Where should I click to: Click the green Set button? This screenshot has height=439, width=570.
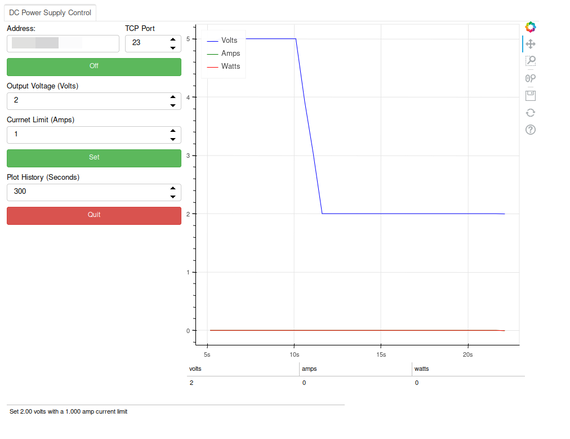[94, 158]
